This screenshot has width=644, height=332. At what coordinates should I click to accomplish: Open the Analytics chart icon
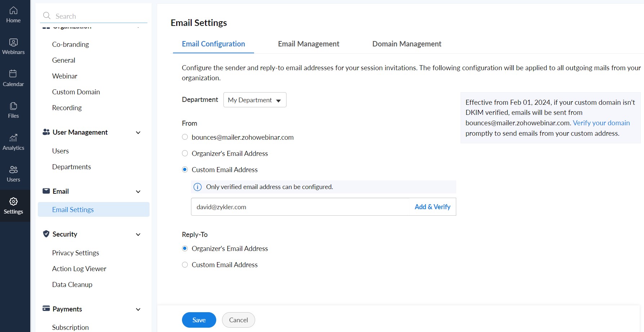point(13,138)
